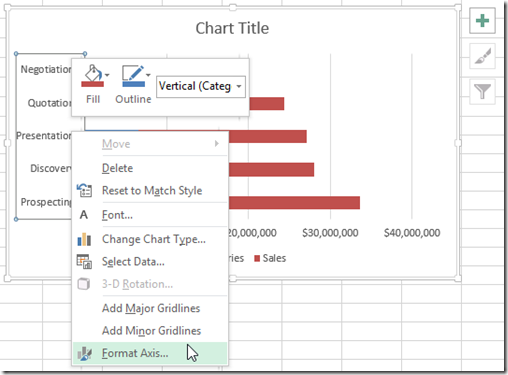This screenshot has height=375, width=508.
Task: Apply Fill paint bucket
Action: [x=92, y=73]
